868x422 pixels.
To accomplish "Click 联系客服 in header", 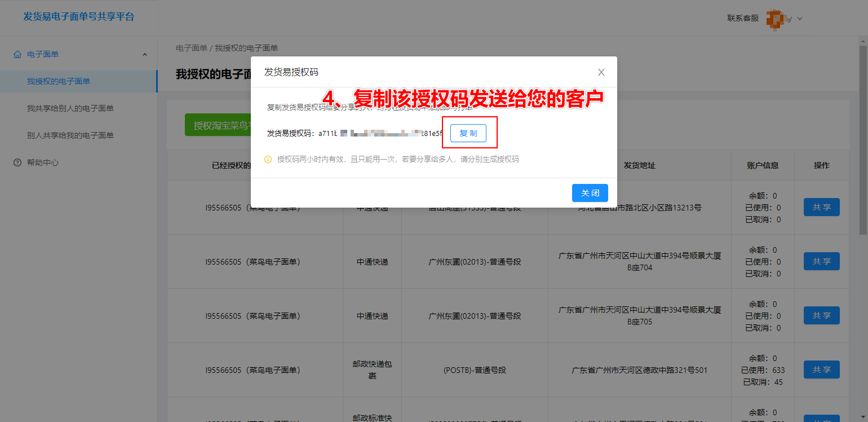I will pyautogui.click(x=743, y=18).
